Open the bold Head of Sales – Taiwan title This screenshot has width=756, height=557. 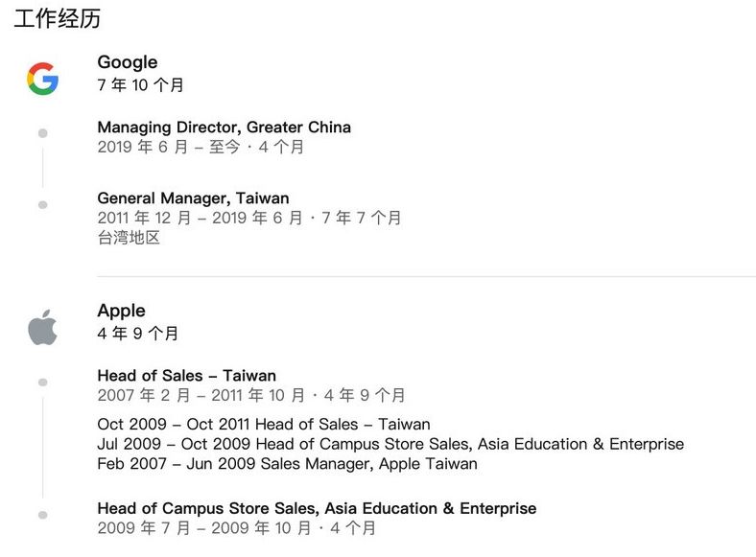click(186, 376)
